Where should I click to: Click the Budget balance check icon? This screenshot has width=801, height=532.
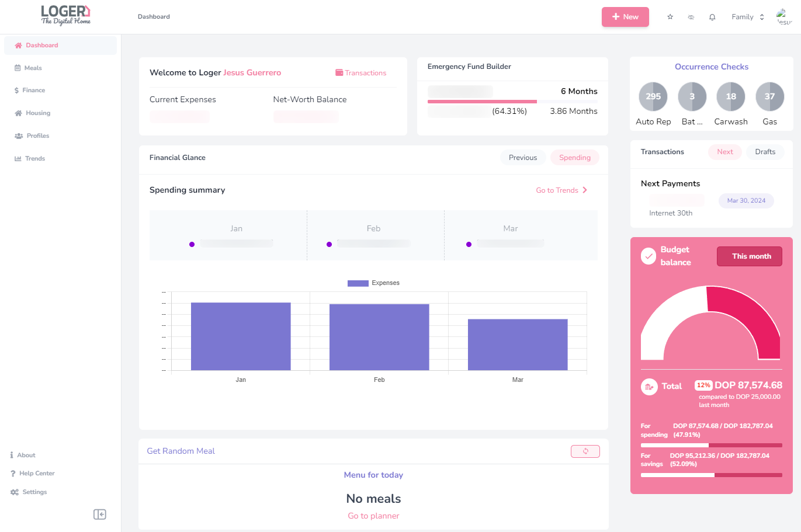[649, 256]
